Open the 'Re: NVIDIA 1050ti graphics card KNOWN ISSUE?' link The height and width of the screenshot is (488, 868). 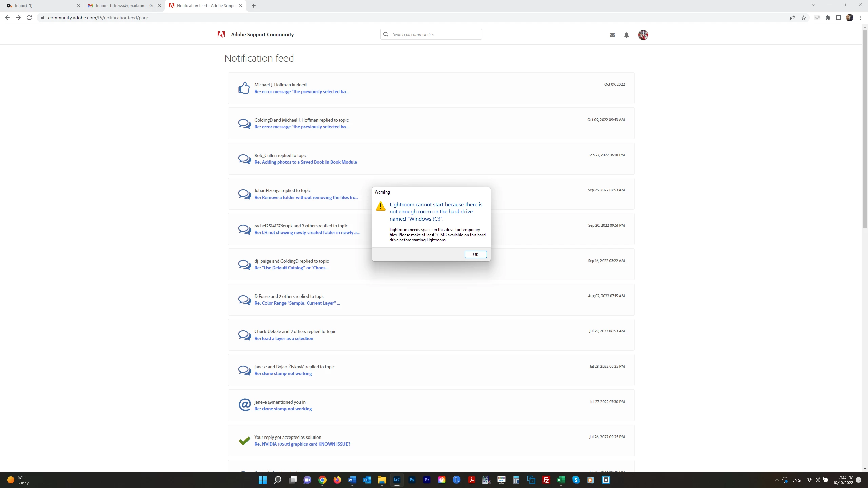(x=302, y=444)
